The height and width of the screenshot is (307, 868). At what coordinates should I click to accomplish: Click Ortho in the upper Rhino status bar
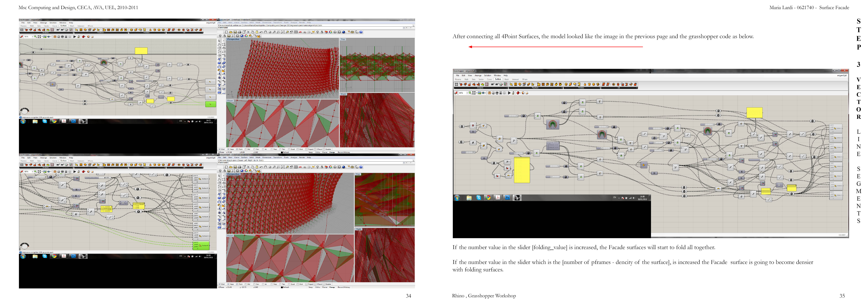coord(318,152)
